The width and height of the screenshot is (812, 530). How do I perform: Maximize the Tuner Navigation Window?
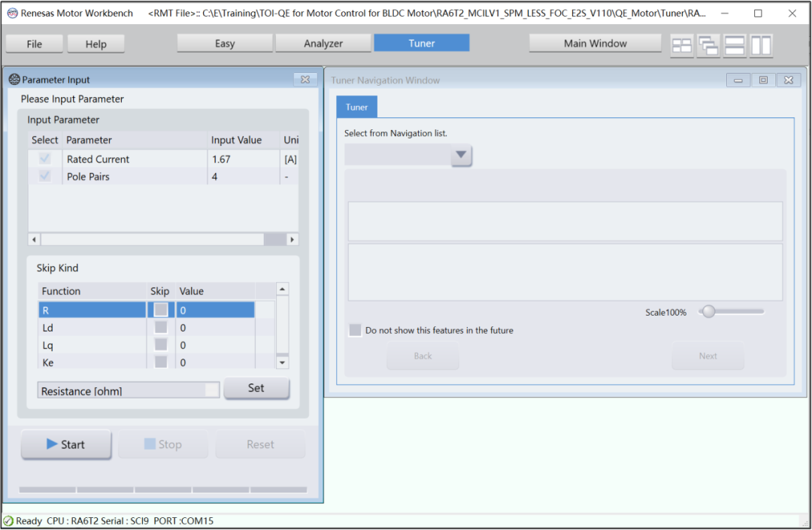pos(763,80)
